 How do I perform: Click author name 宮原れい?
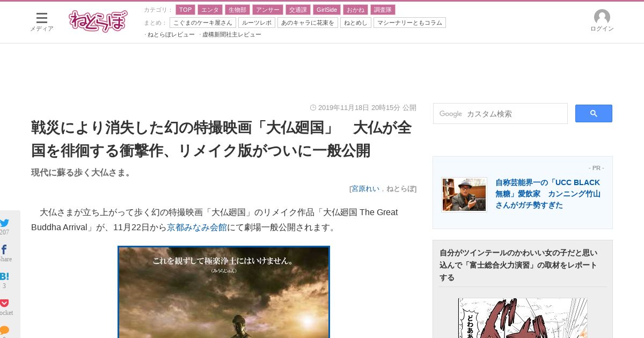pyautogui.click(x=365, y=188)
